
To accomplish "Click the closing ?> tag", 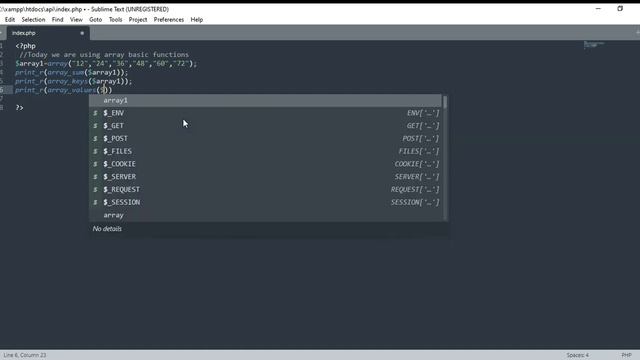I will [19, 108].
